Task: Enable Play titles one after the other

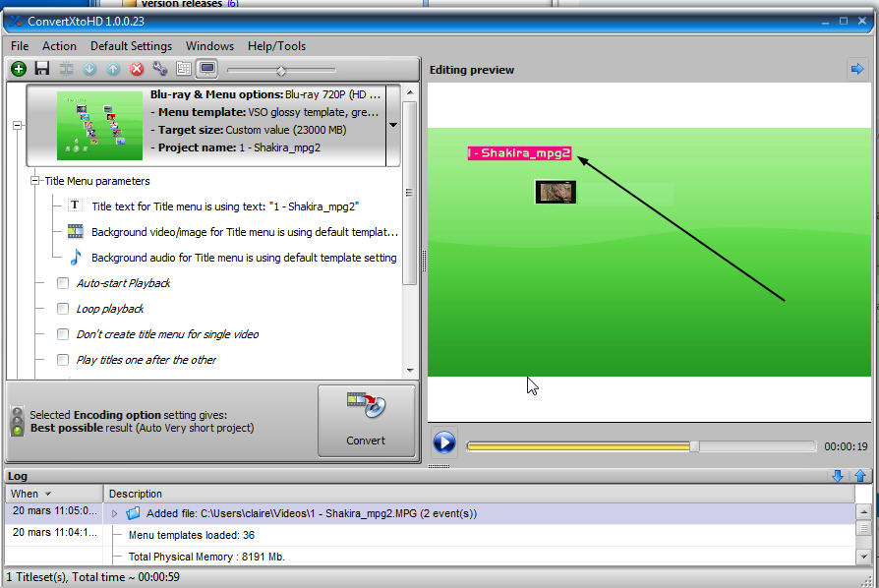Action: pyautogui.click(x=63, y=360)
